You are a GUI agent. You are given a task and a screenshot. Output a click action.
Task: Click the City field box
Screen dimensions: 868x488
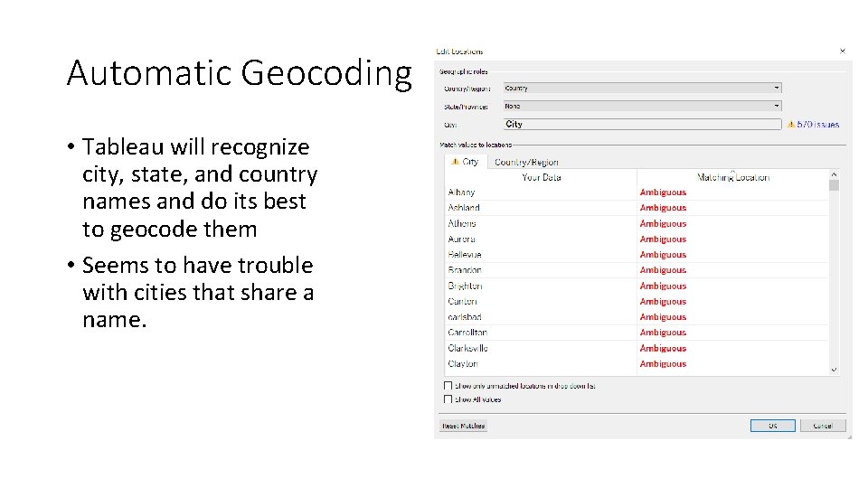(x=642, y=124)
